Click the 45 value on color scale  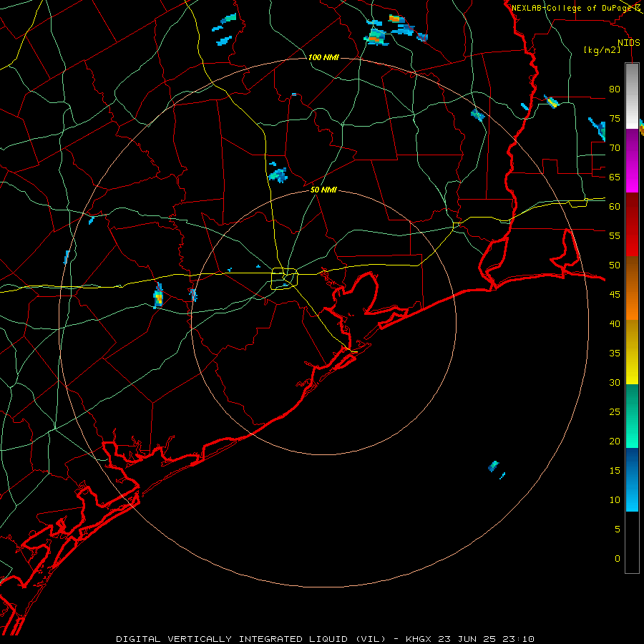[615, 295]
